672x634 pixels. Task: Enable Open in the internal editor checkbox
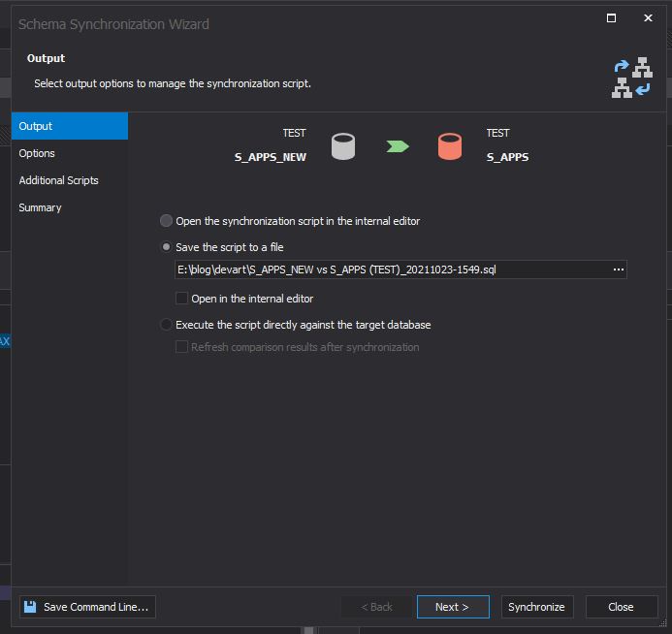(x=181, y=299)
